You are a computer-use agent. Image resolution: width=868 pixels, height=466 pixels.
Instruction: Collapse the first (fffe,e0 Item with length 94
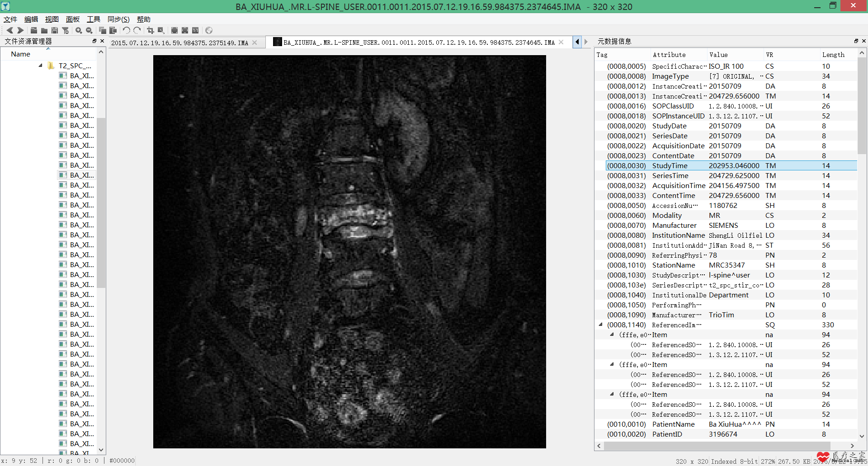pyautogui.click(x=612, y=334)
